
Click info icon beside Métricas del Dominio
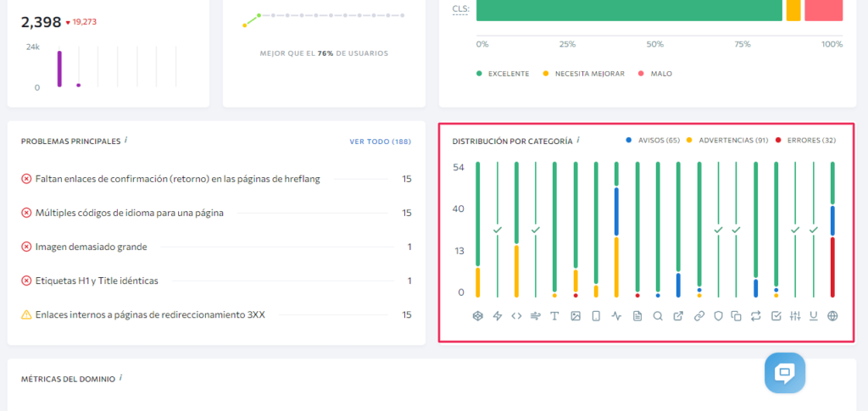coord(120,378)
